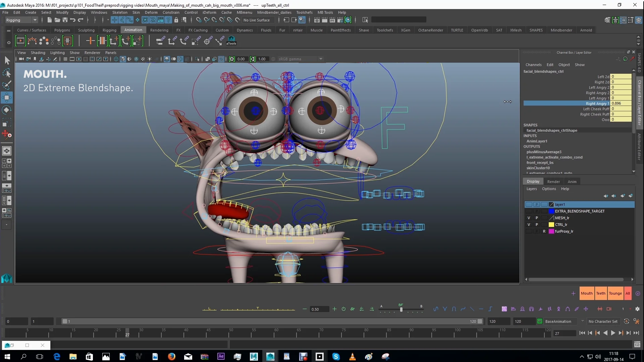Switch to the Rigging shelf tab

109,30
